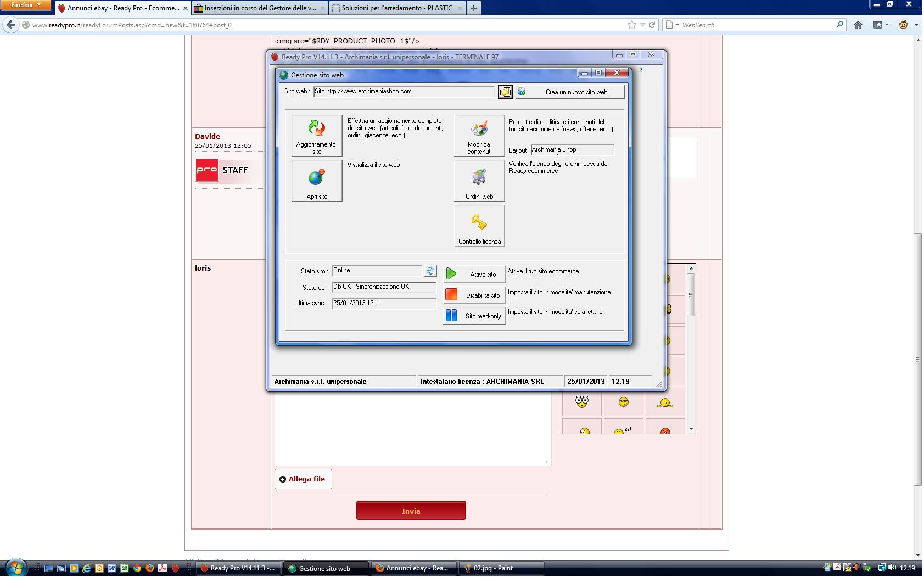Click the Stato sito Online field

(377, 271)
